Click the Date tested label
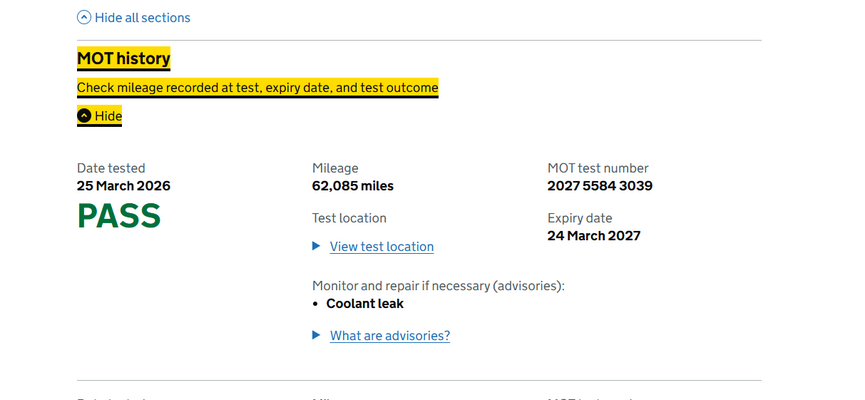Viewport: 865px width, 400px height. tap(111, 168)
